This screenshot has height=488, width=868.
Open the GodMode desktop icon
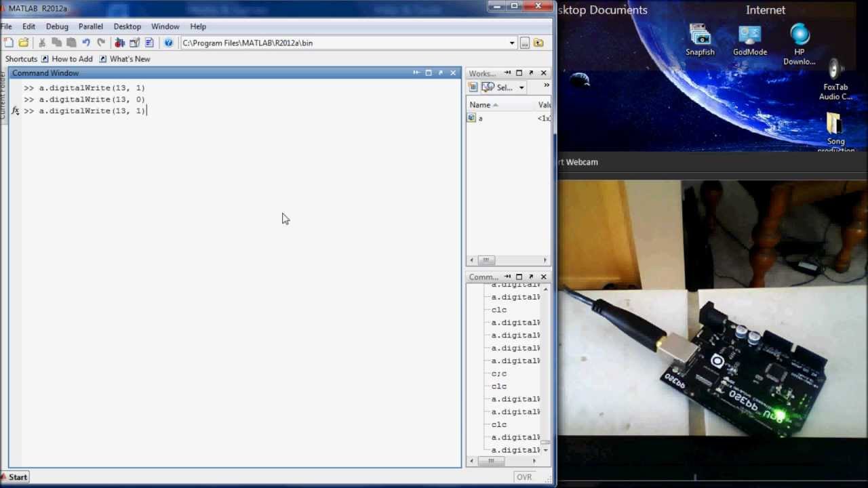pos(750,41)
